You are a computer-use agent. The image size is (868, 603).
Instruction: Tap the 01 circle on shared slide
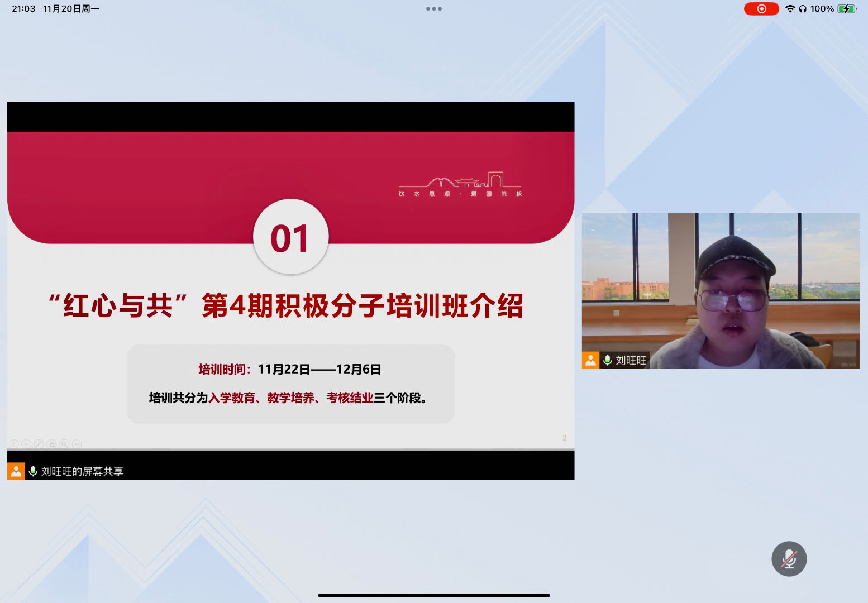click(x=290, y=237)
